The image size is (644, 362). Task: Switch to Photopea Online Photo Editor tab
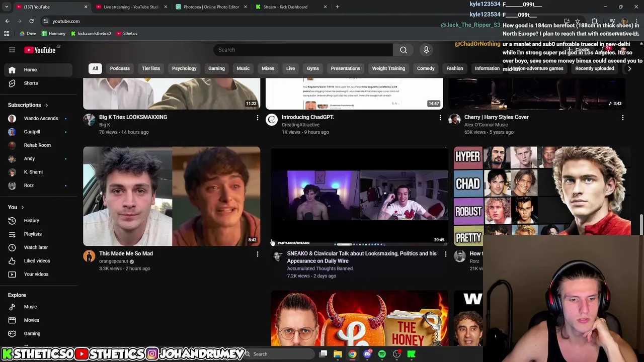point(211,7)
